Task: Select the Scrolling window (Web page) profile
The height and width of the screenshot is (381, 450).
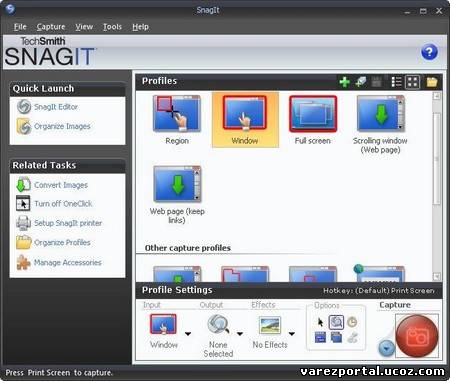Action: (380, 124)
